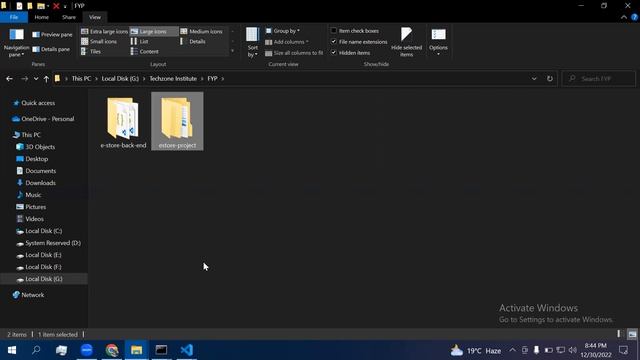Click FYP breadcrumb in address bar
640x360 pixels.
pyautogui.click(x=212, y=78)
